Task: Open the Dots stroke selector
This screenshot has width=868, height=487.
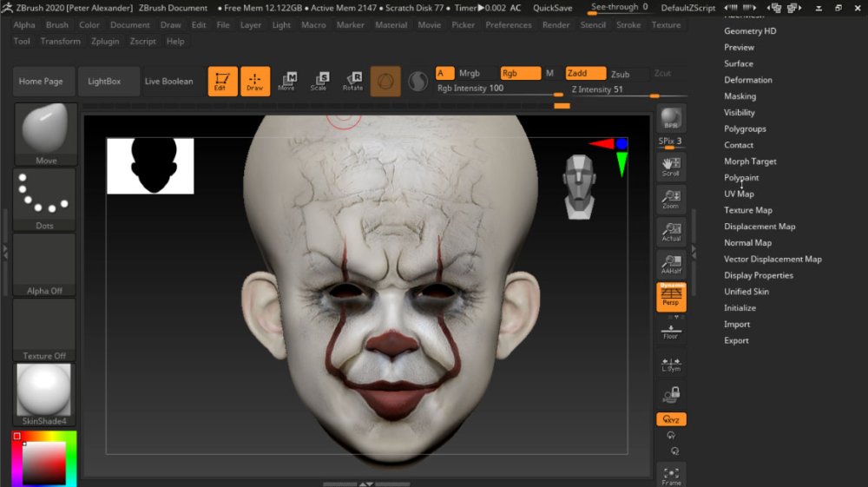Action: 45,200
